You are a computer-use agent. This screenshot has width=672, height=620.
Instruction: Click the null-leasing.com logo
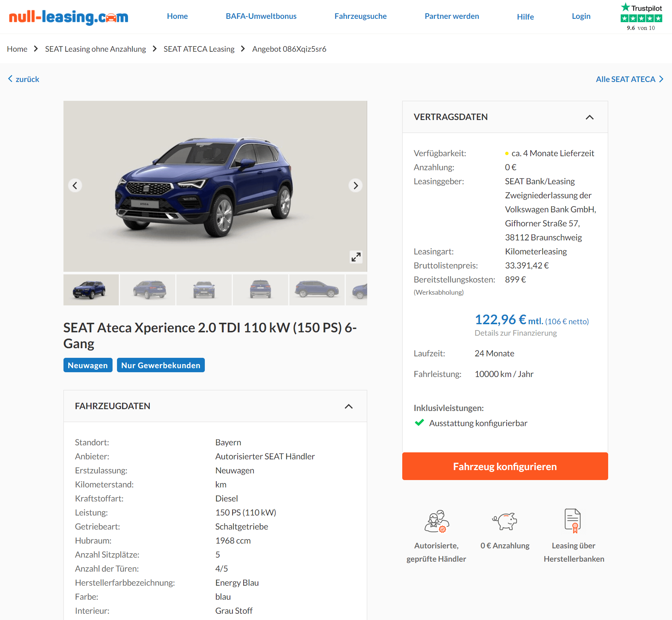point(69,17)
